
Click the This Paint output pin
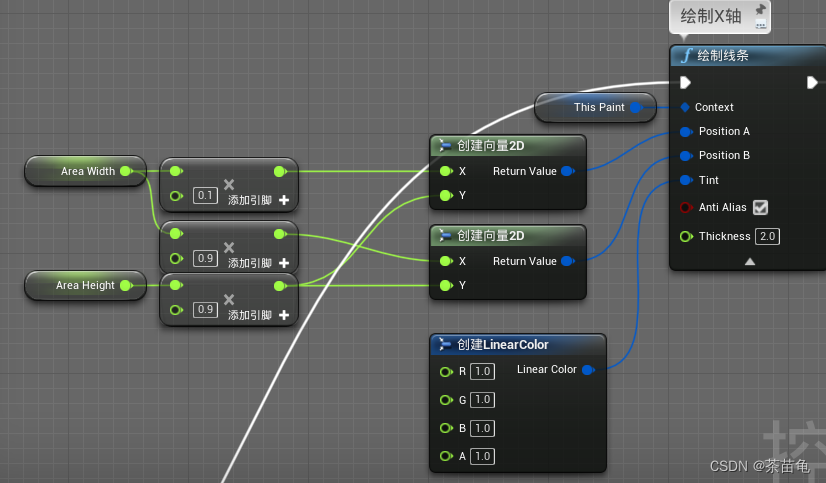pyautogui.click(x=636, y=107)
